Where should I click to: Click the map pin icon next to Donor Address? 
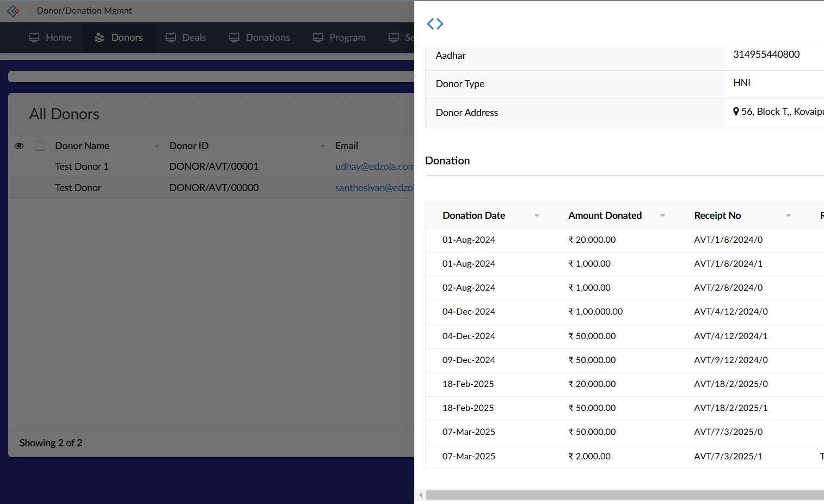click(x=736, y=112)
